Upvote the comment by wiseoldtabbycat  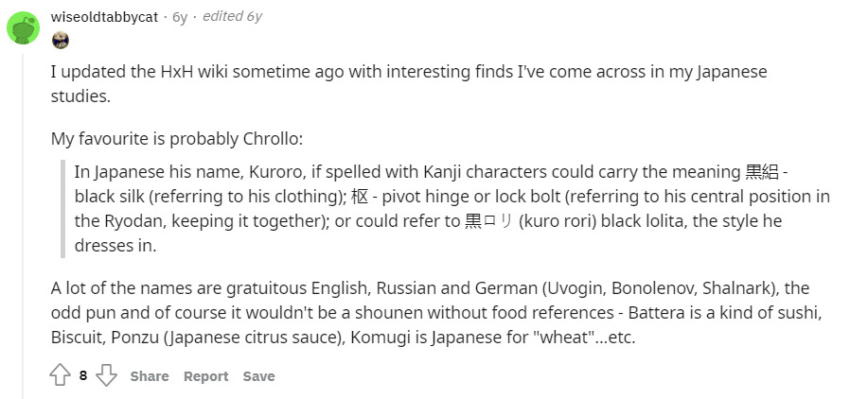(60, 375)
